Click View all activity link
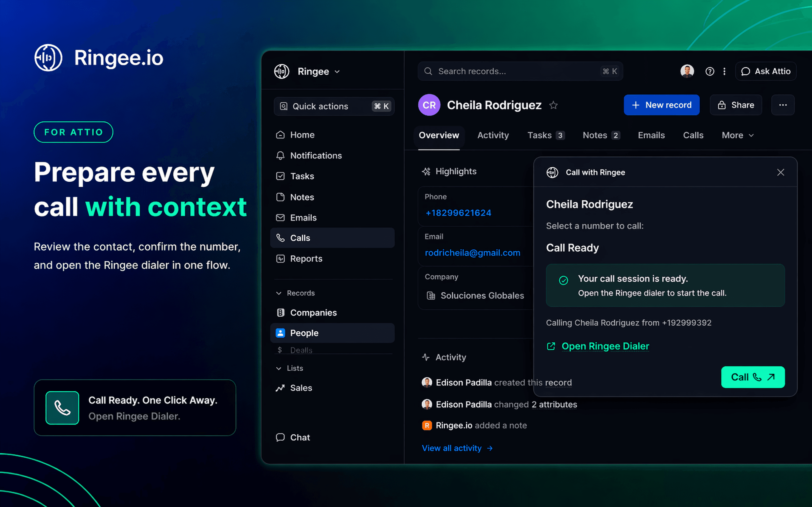 click(457, 448)
